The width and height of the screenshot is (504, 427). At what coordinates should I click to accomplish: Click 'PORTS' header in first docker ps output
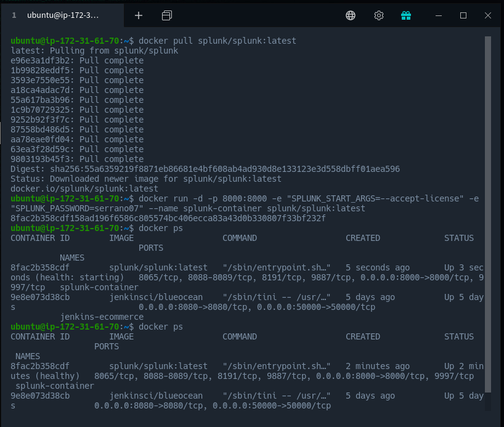pos(151,248)
